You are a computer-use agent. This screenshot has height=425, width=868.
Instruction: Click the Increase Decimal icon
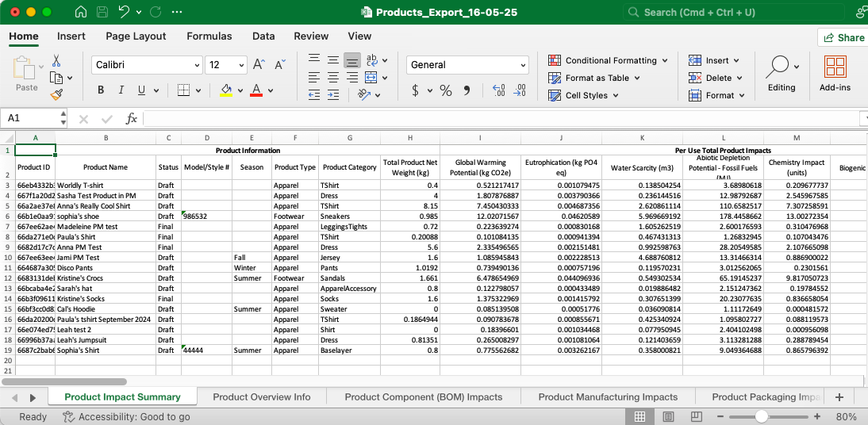[498, 90]
